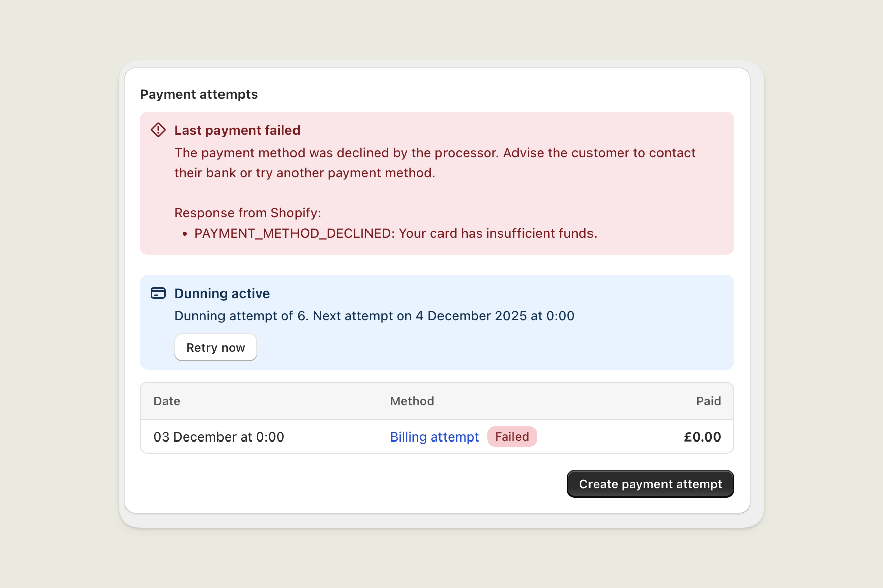Click the 03 December at 0:00 date cell
This screenshot has height=588, width=883.
[218, 437]
